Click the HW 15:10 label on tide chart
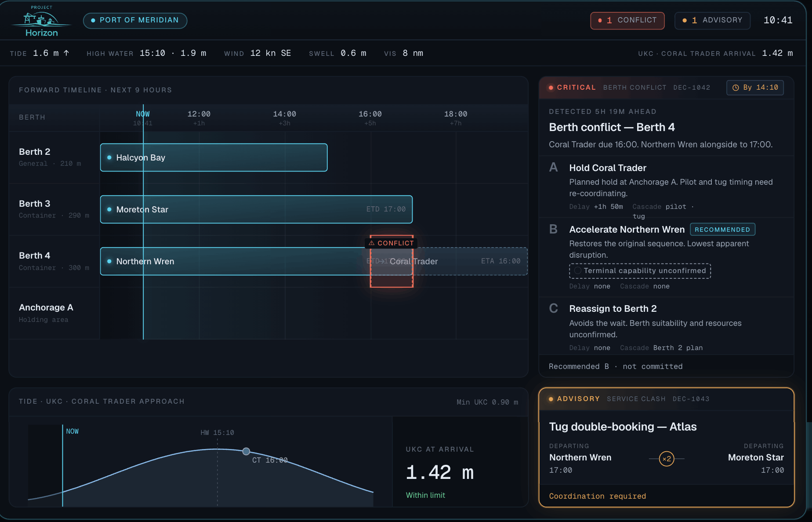 (x=217, y=433)
